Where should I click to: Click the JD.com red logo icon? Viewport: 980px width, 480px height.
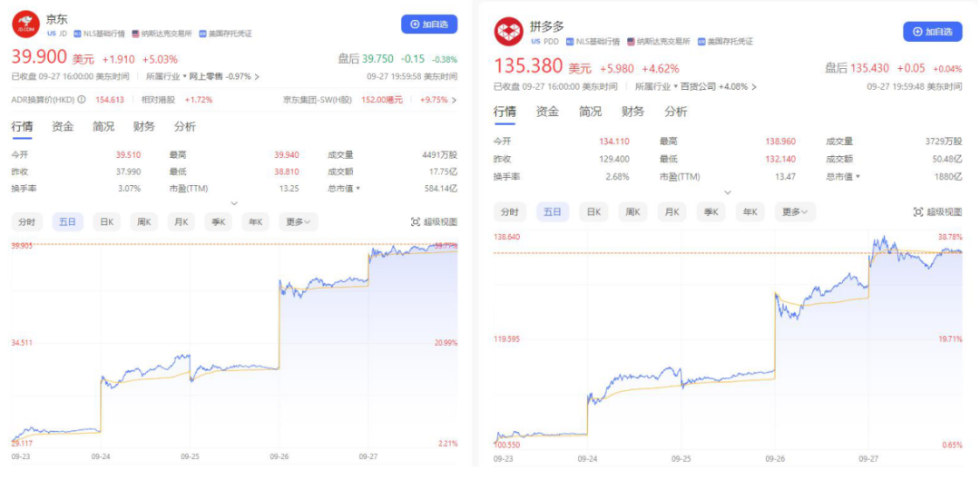pos(26,24)
